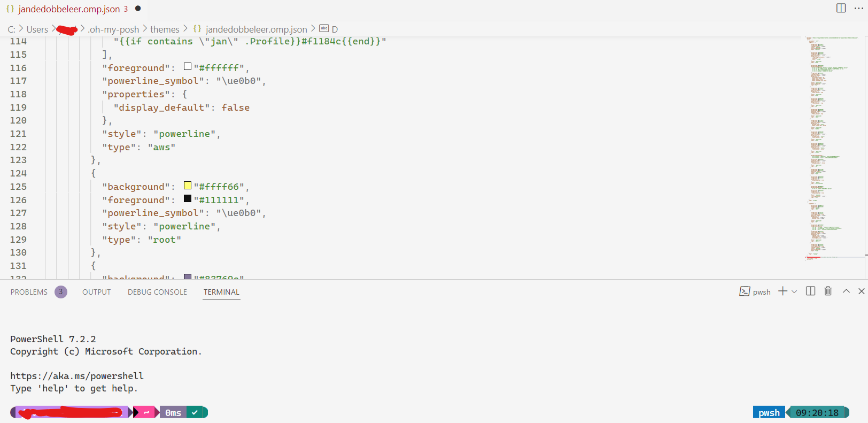This screenshot has height=423, width=868.
Task: Switch to the DEBUG CONSOLE tab
Action: click(157, 291)
